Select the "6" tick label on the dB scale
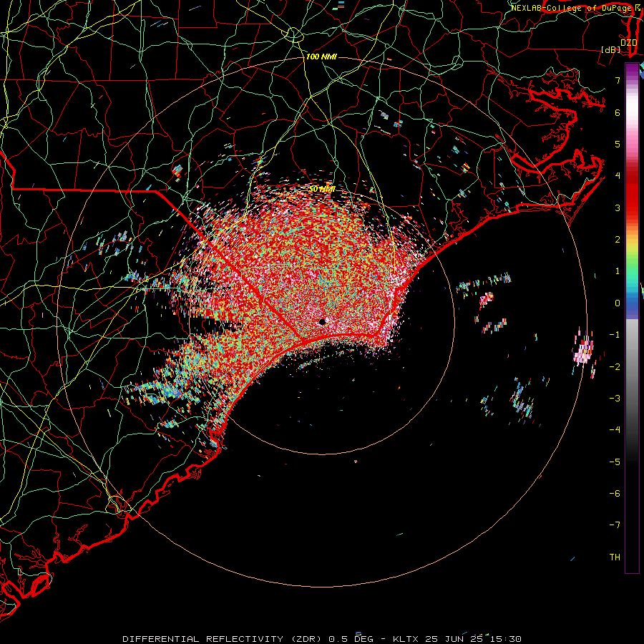This screenshot has width=644, height=644. (618, 112)
